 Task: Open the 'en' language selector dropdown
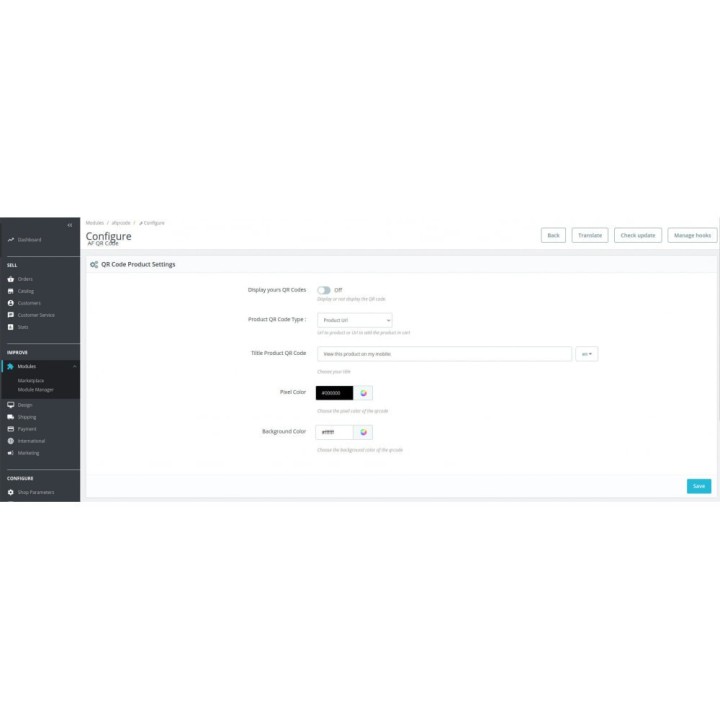pos(587,354)
